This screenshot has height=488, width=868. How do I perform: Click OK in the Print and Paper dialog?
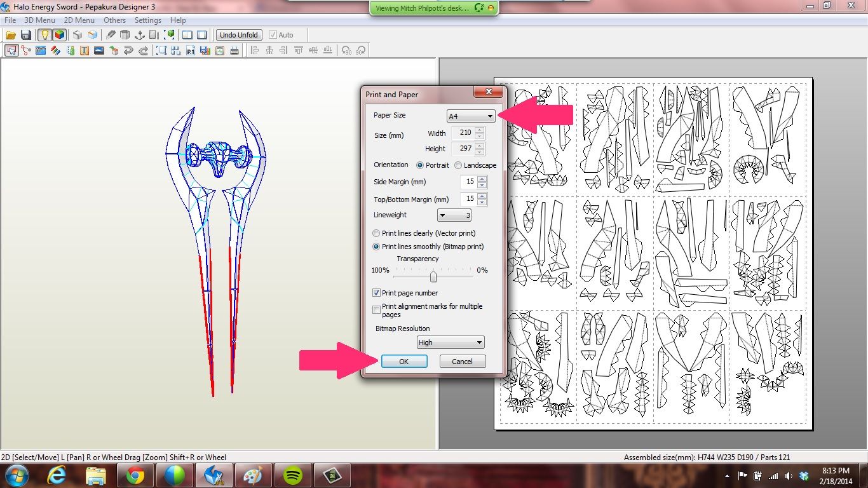(x=404, y=361)
